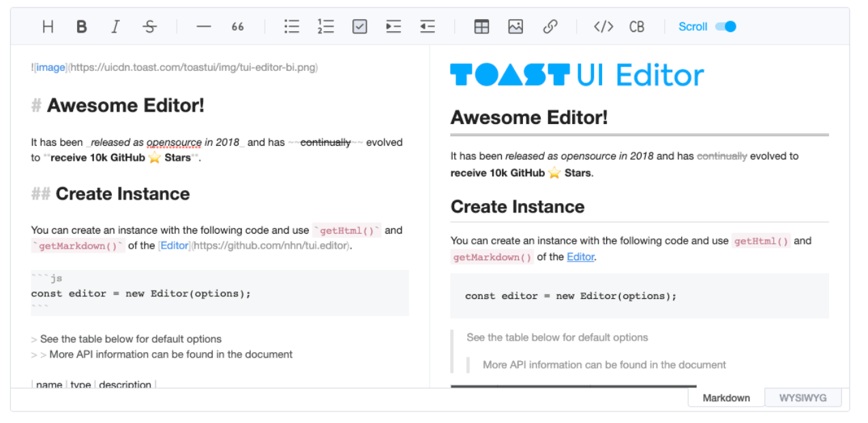Disable the Scroll sync toggle

725,27
